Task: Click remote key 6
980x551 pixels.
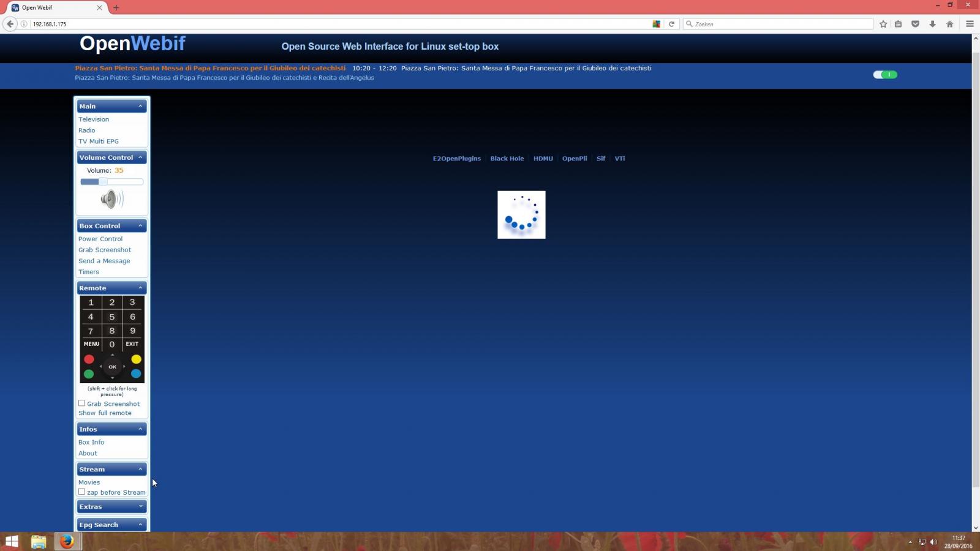Action: click(x=132, y=317)
